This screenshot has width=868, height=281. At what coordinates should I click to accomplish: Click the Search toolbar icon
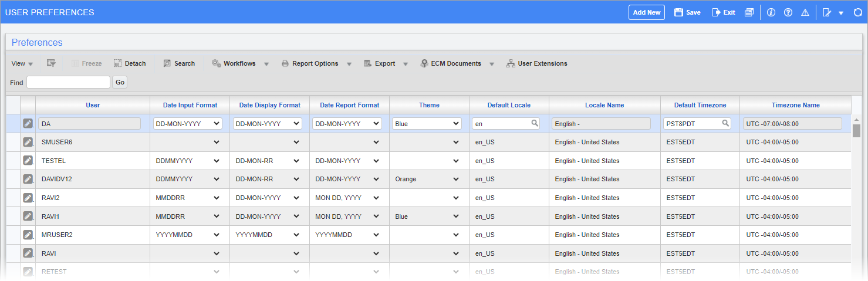(167, 63)
